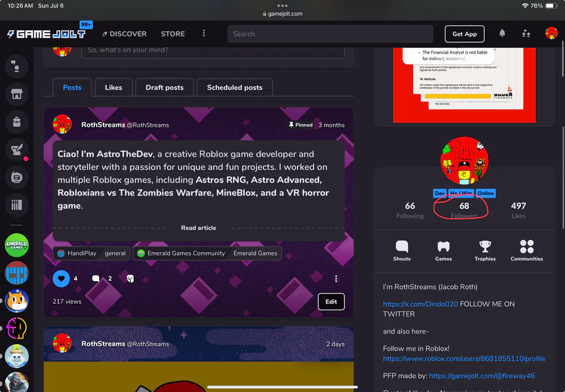The height and width of the screenshot is (392, 565).
Task: Click RothStreams name on 2-day-old post
Action: pos(103,344)
